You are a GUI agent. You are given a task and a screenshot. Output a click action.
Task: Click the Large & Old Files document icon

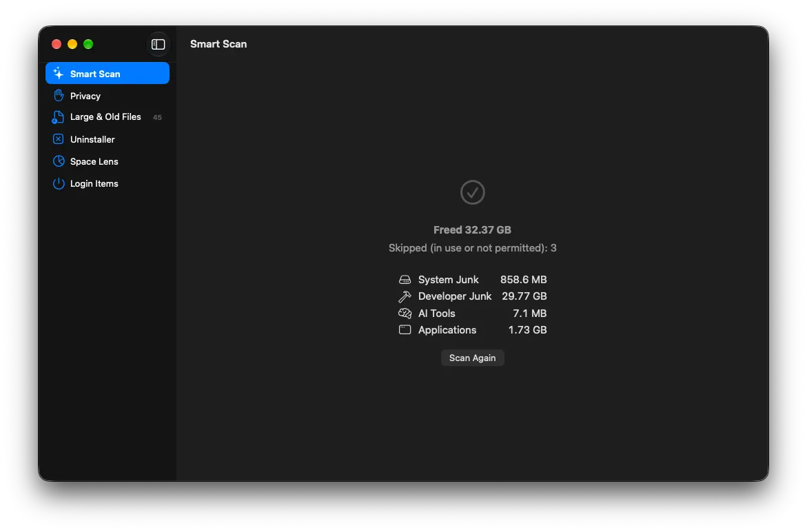point(58,117)
